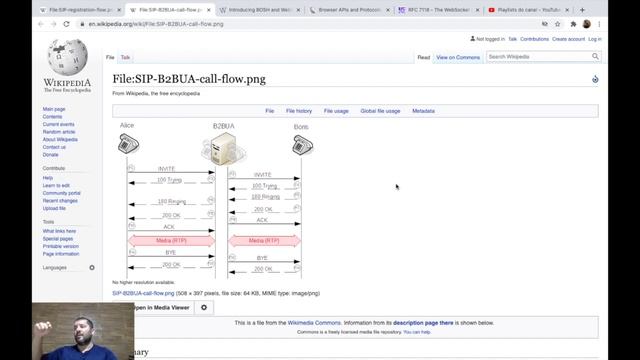
Task: Switch to RFC 7118 WebSocket tab
Action: (x=438, y=10)
